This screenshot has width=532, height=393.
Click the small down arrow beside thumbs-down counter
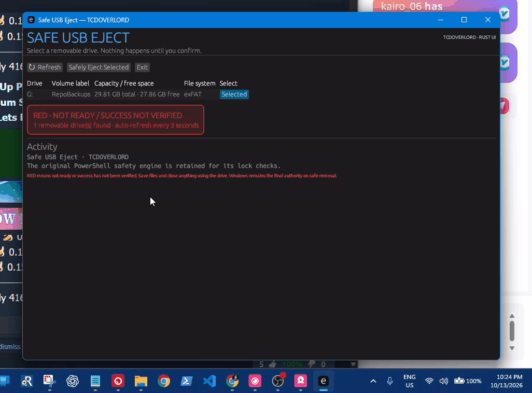353,364
